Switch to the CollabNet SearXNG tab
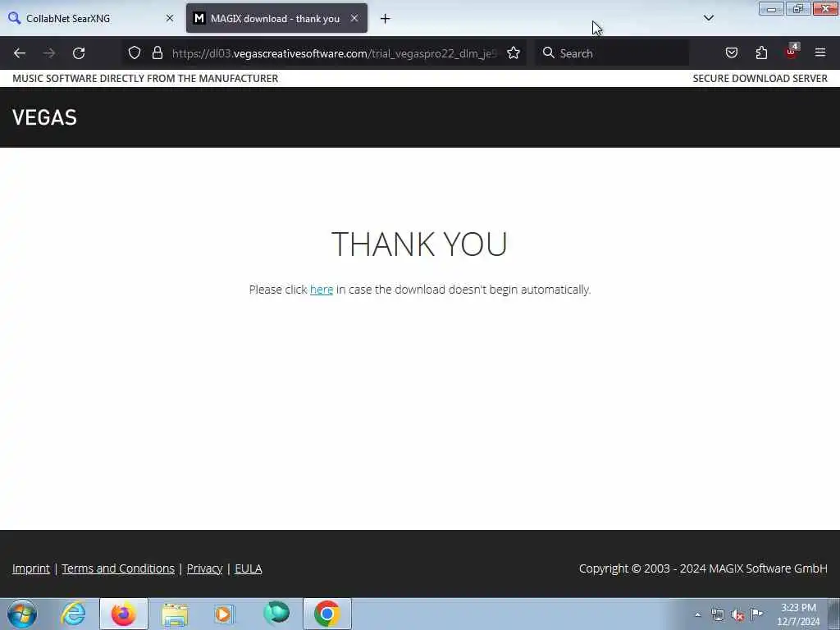Screen dimensions: 840x630 [91, 18]
